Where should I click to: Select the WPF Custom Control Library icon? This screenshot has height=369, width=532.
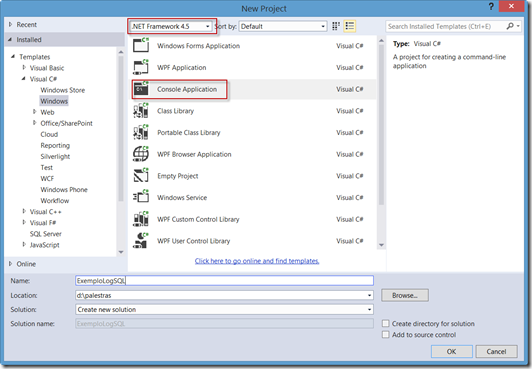pyautogui.click(x=141, y=219)
